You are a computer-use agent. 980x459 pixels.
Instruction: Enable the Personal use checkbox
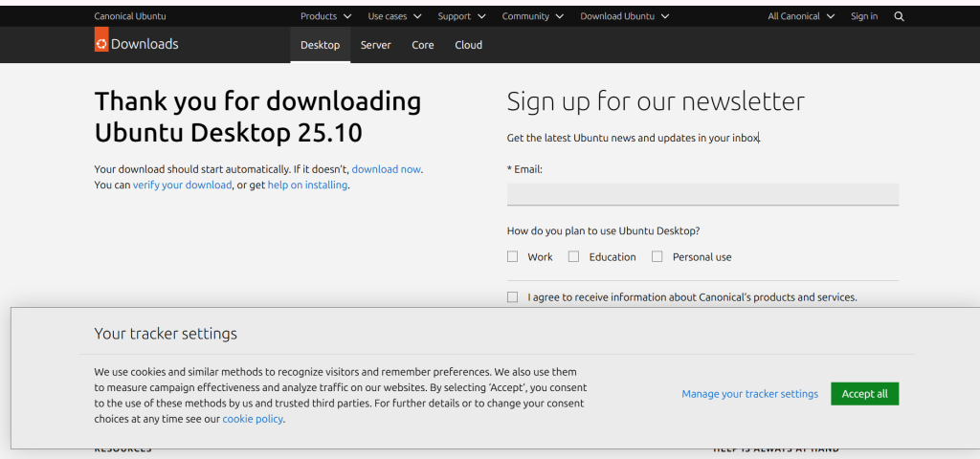pos(657,256)
